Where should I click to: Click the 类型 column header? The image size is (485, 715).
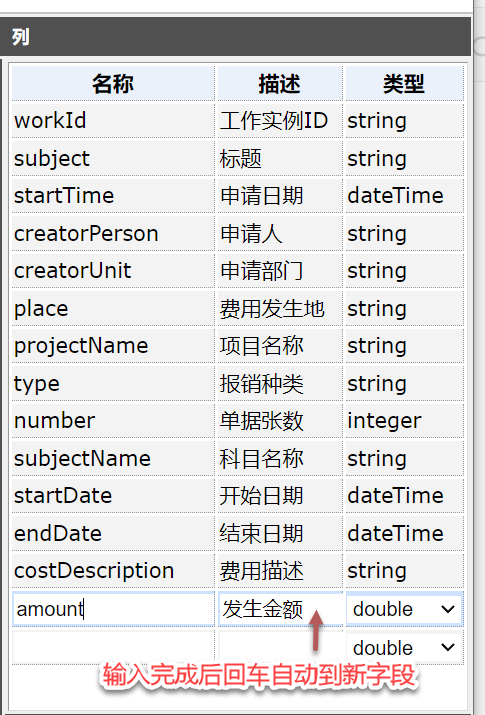coord(404,83)
